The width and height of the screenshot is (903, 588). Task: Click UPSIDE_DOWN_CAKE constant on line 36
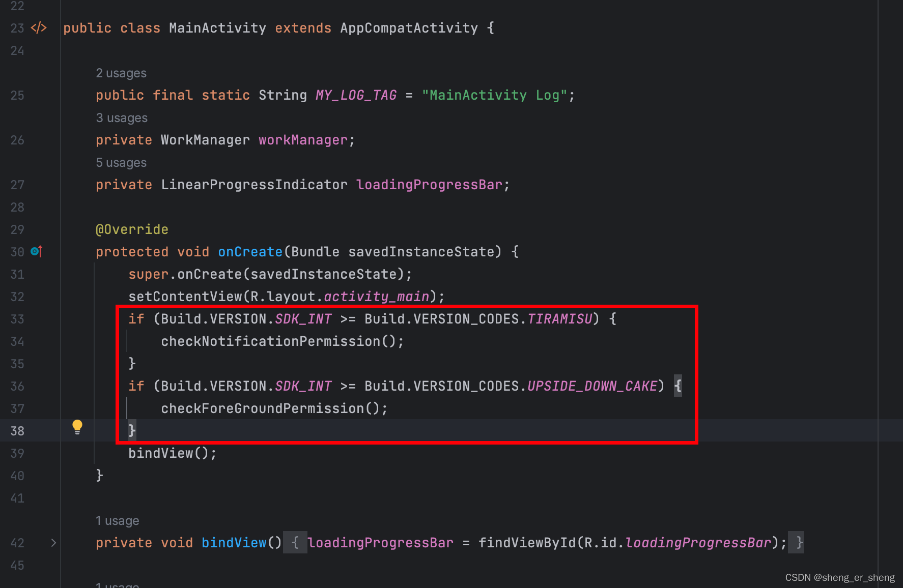point(592,386)
